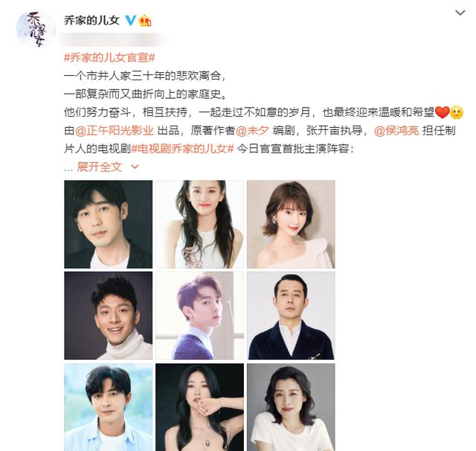476x451 pixels.
Task: Open the photo of woman in white t-shirt
Action: (x=291, y=407)
